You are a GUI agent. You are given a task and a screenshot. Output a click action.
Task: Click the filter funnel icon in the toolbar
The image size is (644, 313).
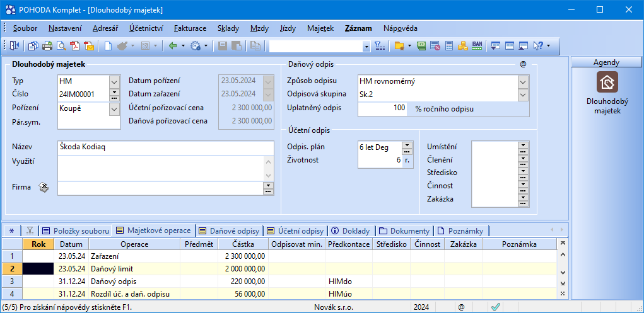[380, 47]
